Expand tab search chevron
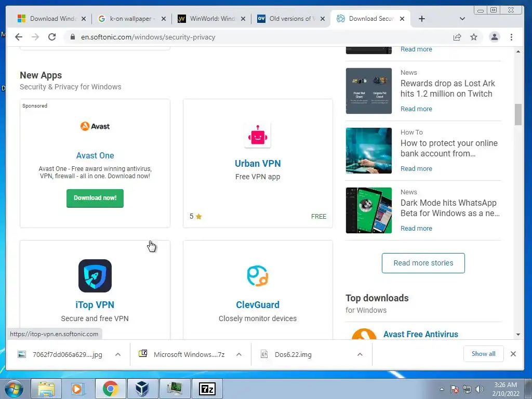 [x=462, y=19]
